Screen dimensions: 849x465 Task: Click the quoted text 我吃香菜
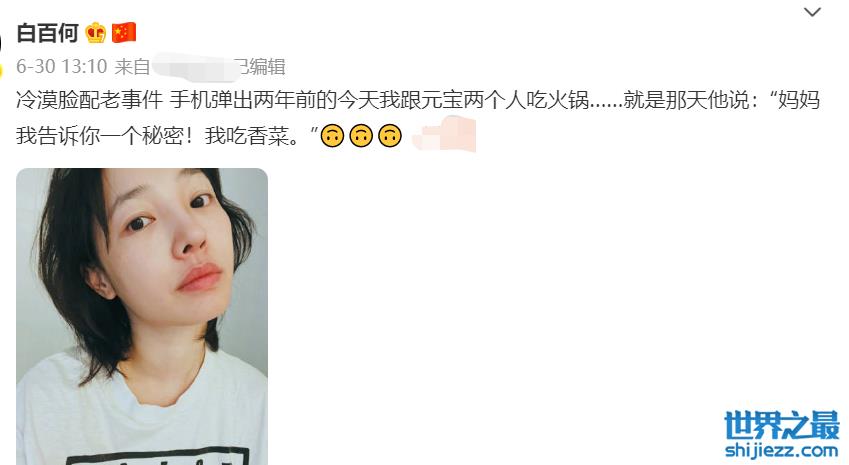[x=246, y=136]
